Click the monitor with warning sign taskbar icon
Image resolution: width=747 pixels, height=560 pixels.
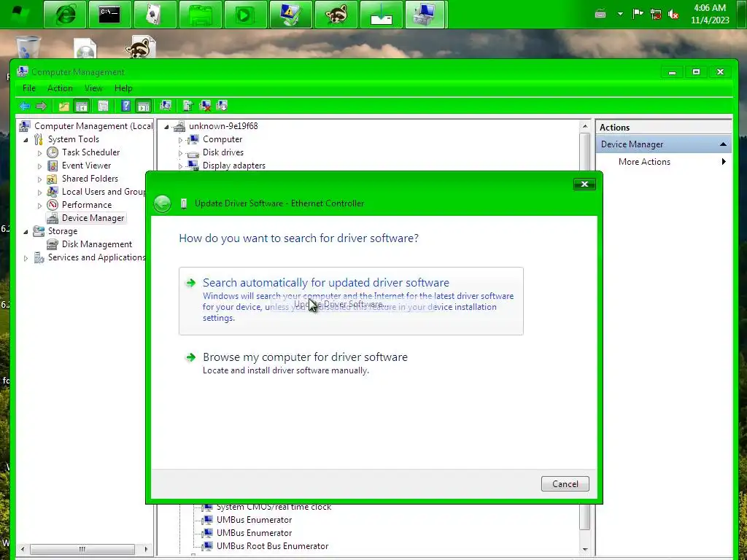290,15
